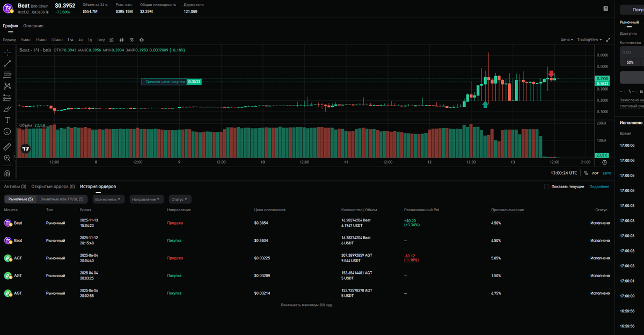Click the AGT coin icon in sell row
The width and height of the screenshot is (644, 335).
[8, 258]
